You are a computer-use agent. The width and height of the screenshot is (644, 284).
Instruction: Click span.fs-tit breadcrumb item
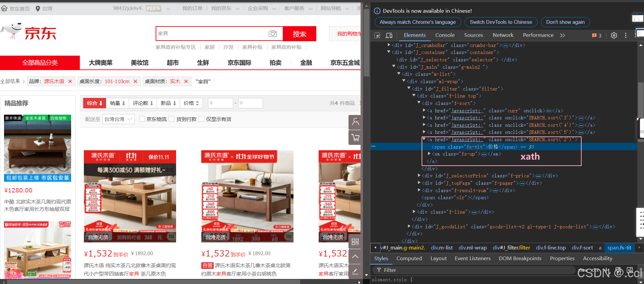click(619, 248)
